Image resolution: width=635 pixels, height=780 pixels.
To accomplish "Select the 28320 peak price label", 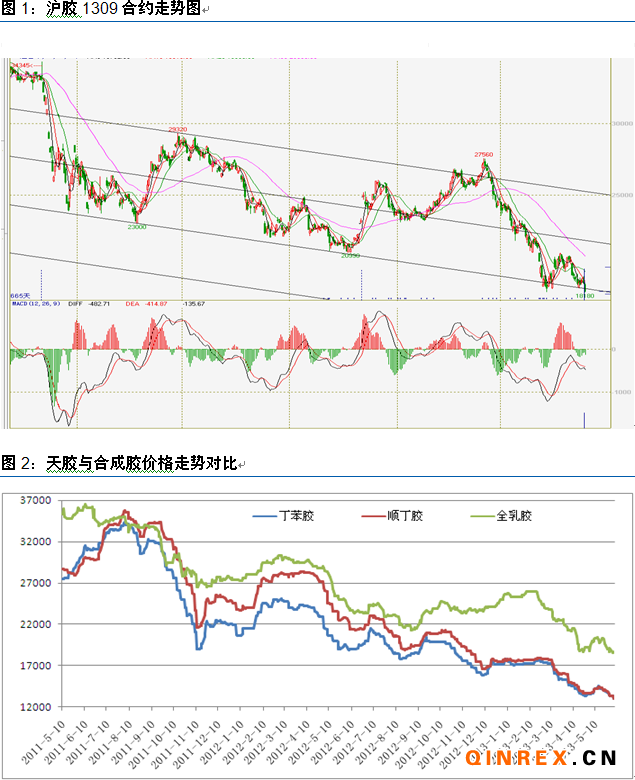I will pyautogui.click(x=178, y=130).
